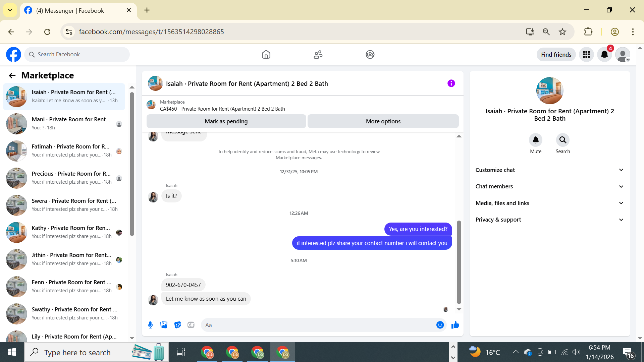644x362 pixels.
Task: Search within the conversation
Action: tap(562, 140)
